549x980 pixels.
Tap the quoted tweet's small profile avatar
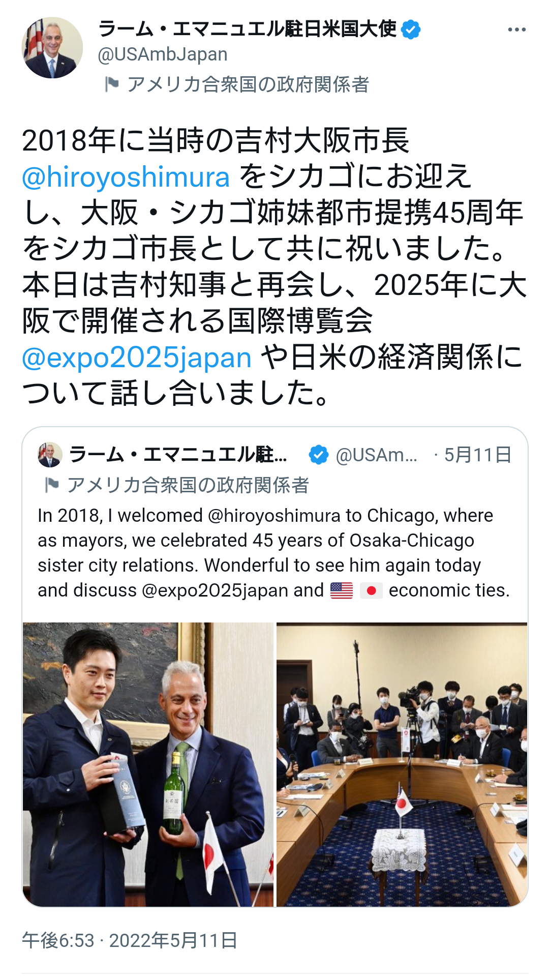50,455
